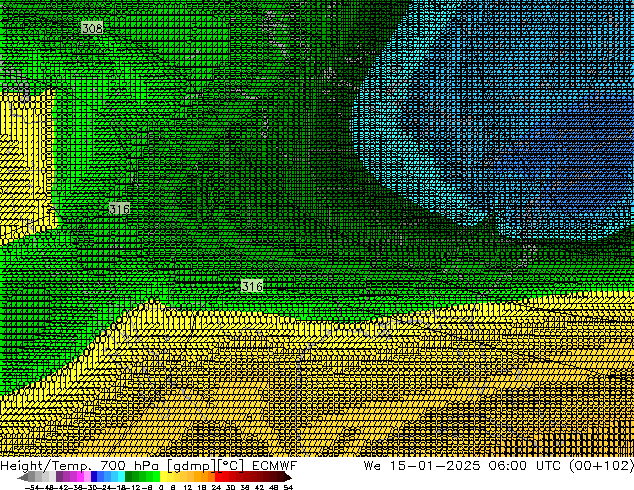Click the -54 value on the legend
Image resolution: width=634 pixels, height=490 pixels.
[x=32, y=487]
